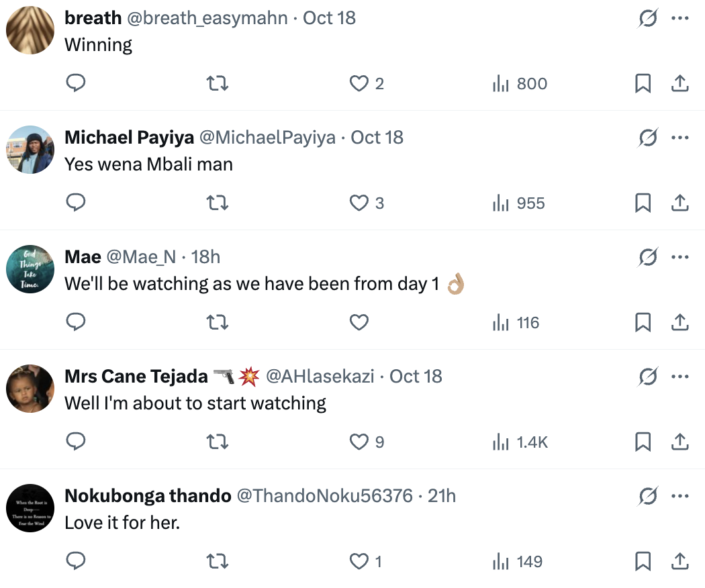Reply to breath's 'Winning' tweet

pos(76,83)
